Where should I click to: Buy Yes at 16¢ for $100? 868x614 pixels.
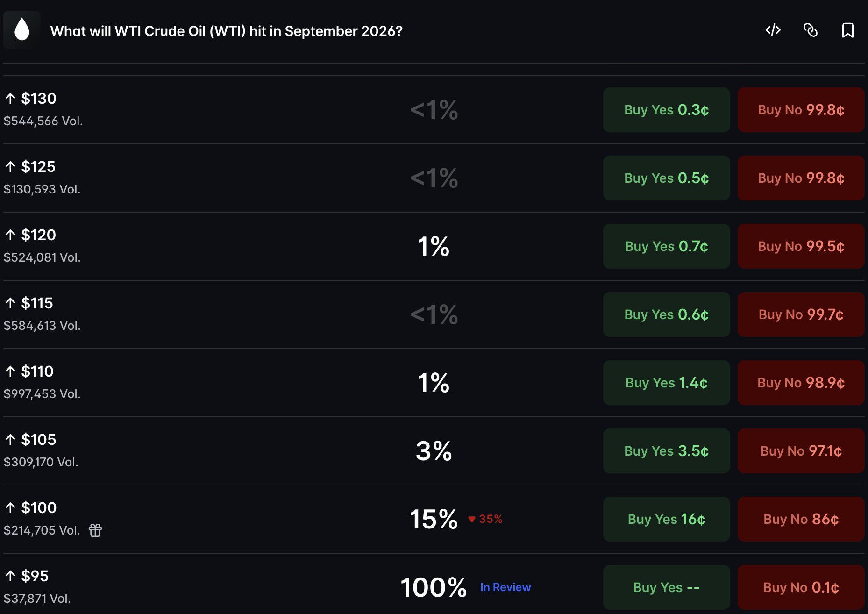(667, 519)
